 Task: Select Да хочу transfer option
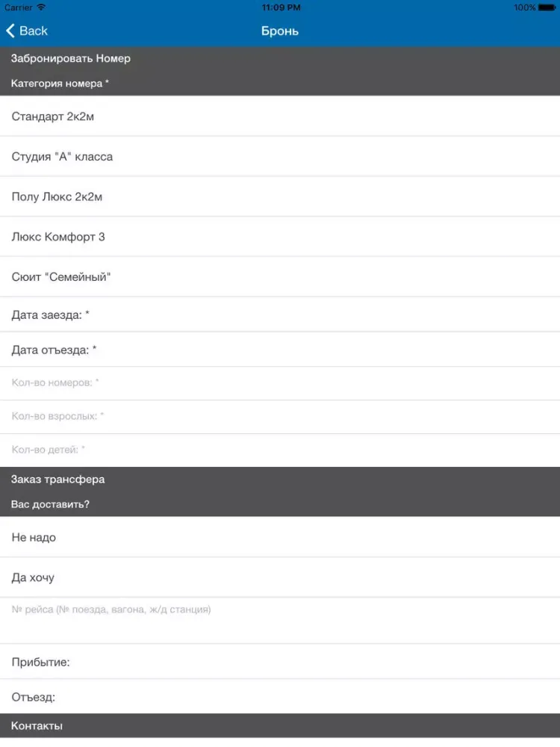click(x=280, y=577)
